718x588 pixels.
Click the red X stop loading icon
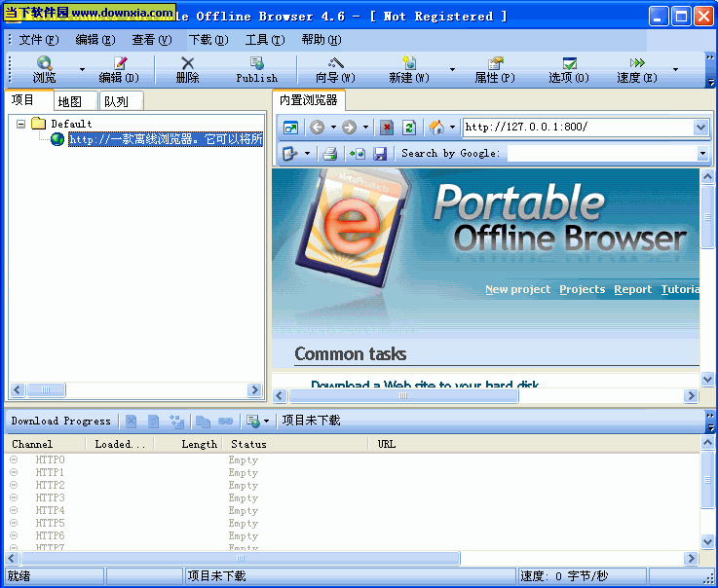[387, 128]
